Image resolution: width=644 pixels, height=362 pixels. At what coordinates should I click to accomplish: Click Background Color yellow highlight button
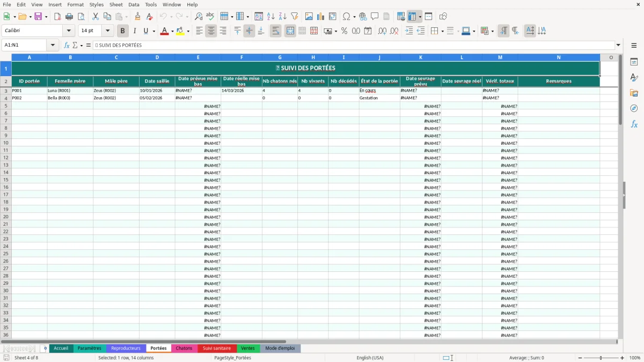point(180,31)
